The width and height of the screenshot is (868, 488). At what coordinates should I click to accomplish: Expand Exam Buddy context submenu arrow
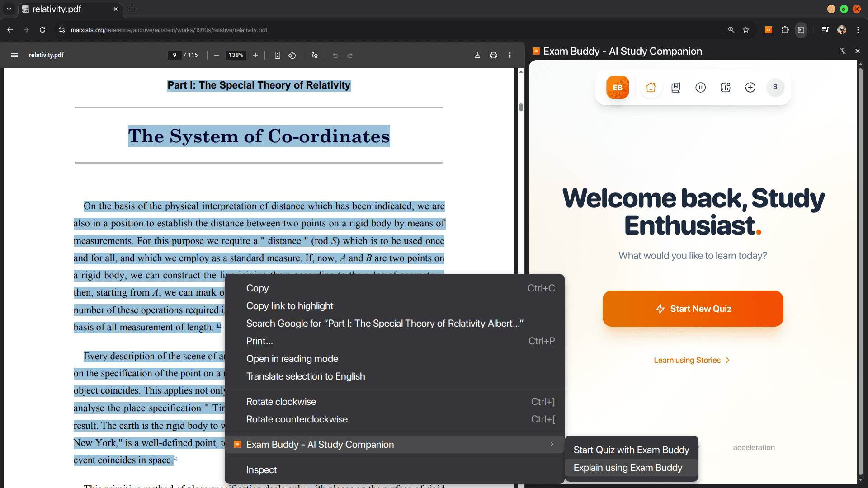tap(552, 445)
